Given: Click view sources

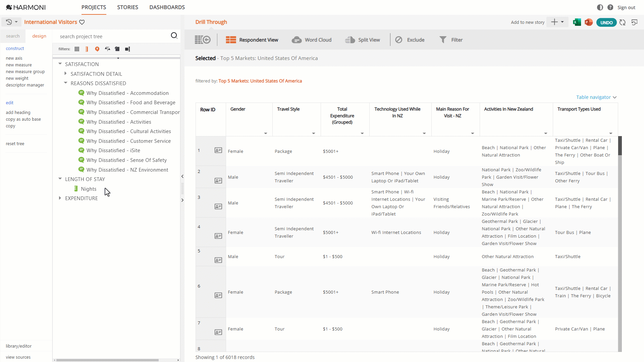Looking at the screenshot, I should 18,357.
